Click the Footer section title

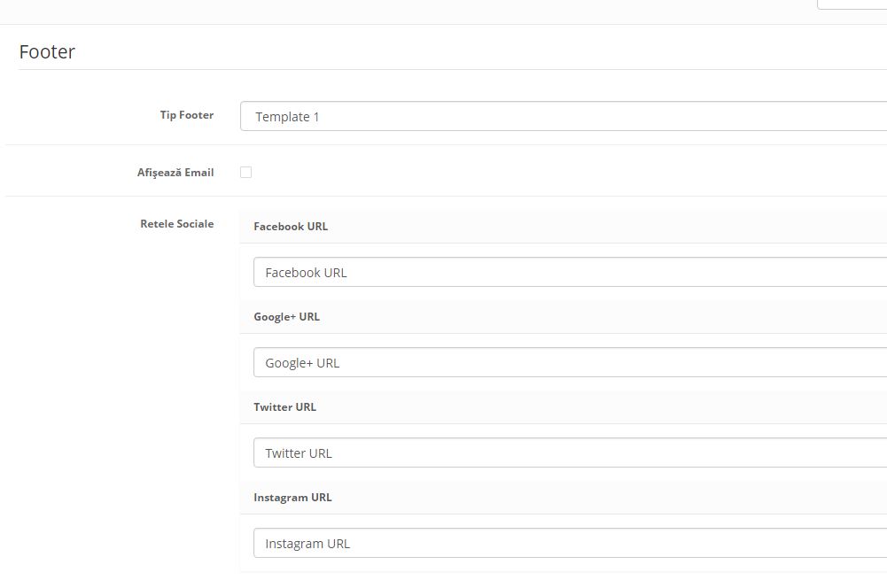(47, 52)
